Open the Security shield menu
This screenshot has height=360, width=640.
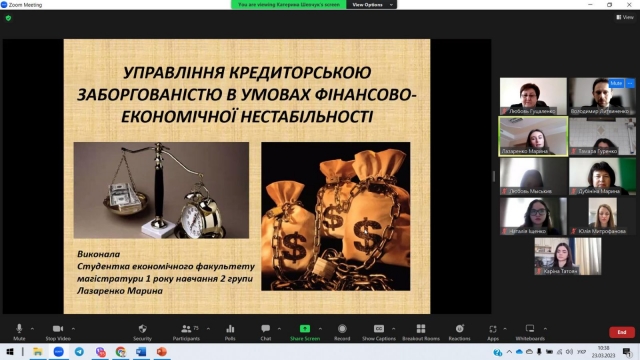click(x=142, y=332)
